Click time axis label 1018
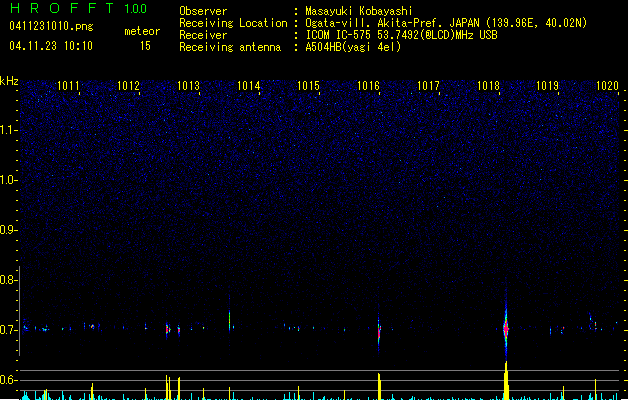The image size is (629, 400). [x=488, y=85]
